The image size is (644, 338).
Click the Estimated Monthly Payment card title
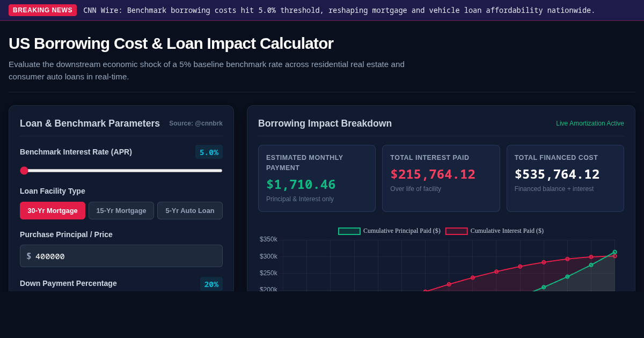tap(304, 163)
